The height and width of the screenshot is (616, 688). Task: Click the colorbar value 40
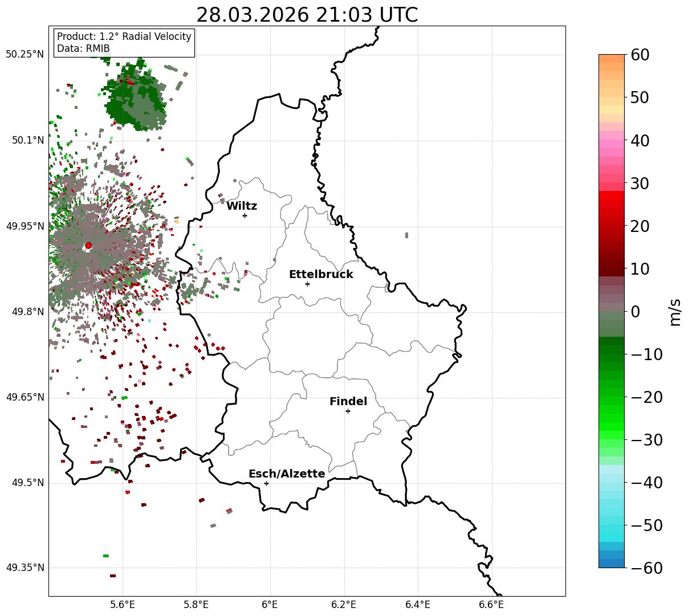point(639,140)
